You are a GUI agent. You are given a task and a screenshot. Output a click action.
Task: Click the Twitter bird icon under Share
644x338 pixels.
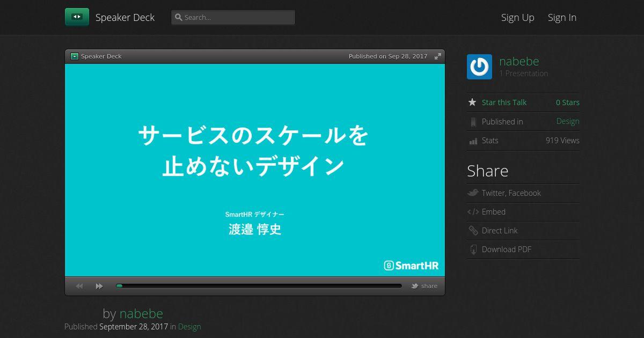click(473, 193)
